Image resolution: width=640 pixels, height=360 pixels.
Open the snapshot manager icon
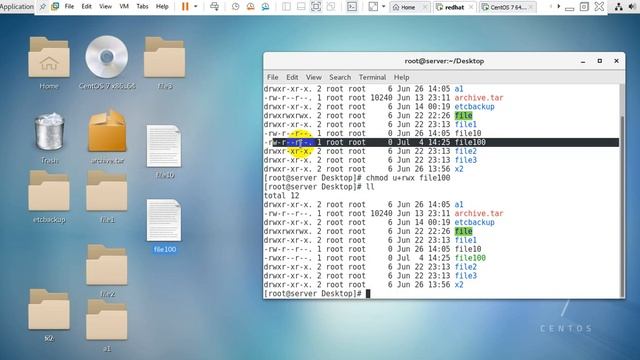click(x=265, y=7)
